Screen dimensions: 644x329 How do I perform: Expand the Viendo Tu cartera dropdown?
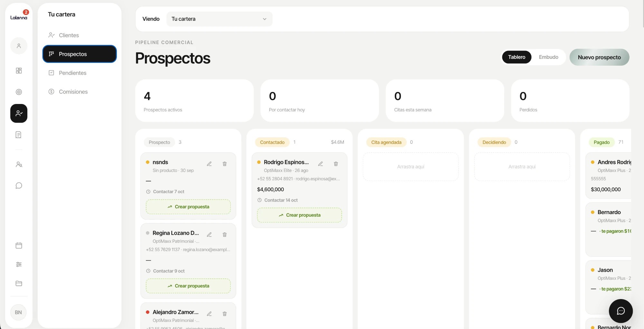click(x=219, y=19)
